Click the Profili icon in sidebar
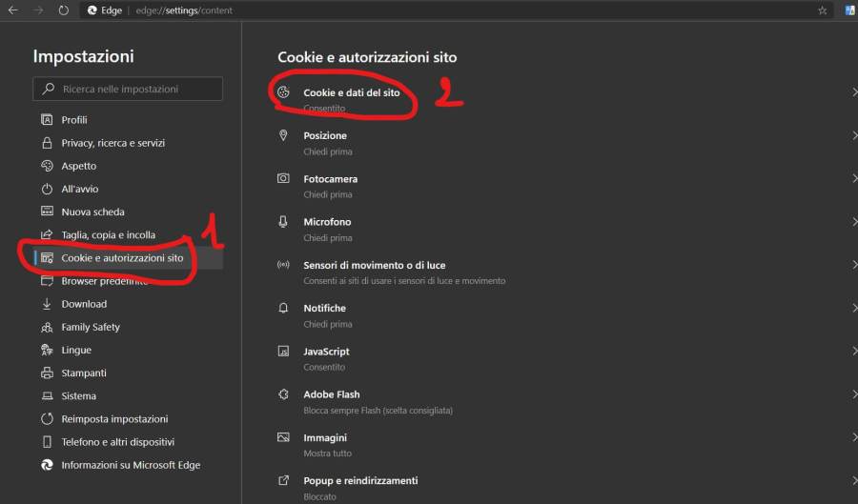 (46, 120)
